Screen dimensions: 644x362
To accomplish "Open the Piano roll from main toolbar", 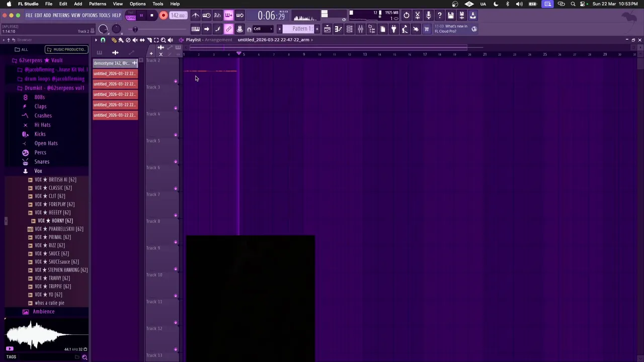I will coord(338,29).
